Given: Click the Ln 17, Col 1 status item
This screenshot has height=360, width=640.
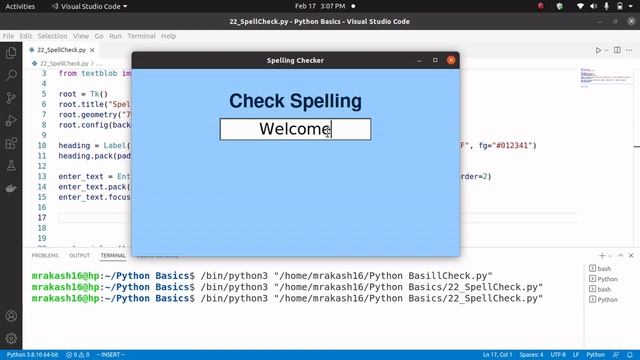Looking at the screenshot, I should (497, 355).
